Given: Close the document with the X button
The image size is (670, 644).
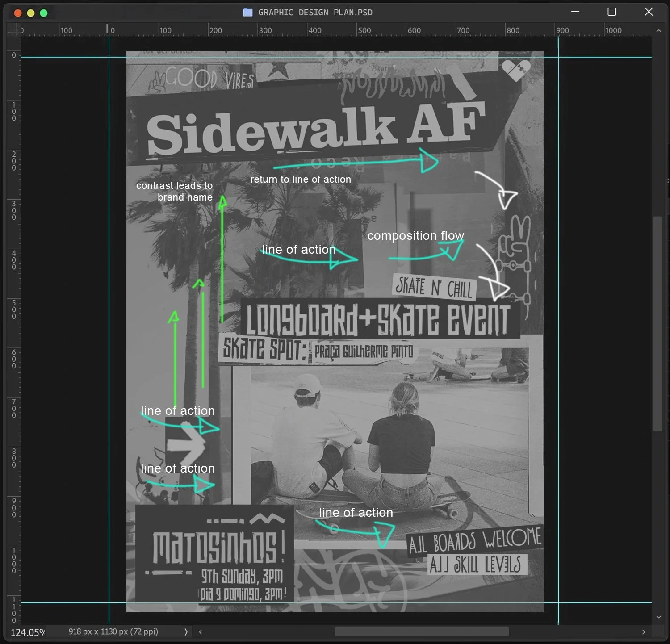Looking at the screenshot, I should coord(649,12).
